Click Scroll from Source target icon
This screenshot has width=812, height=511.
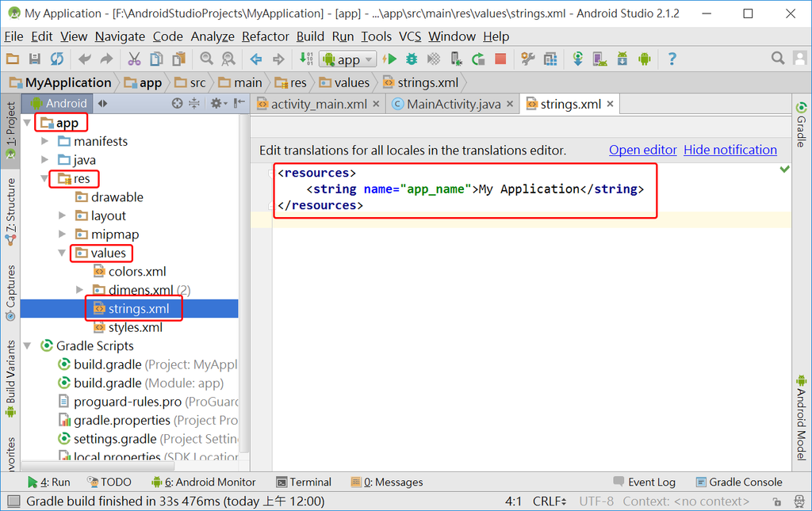point(177,104)
